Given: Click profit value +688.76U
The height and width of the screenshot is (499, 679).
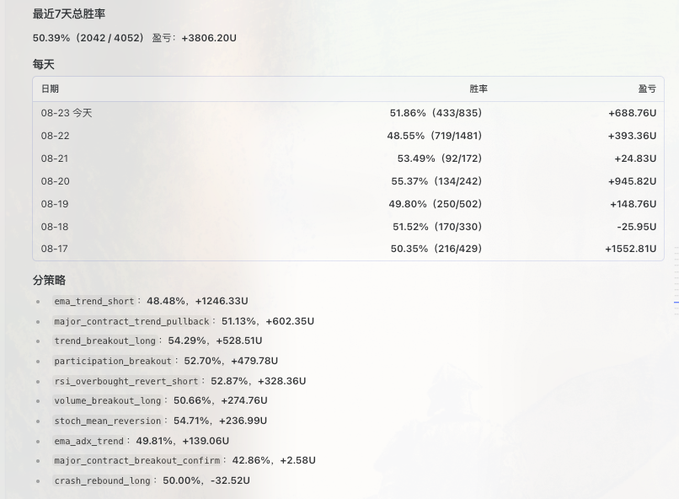Looking at the screenshot, I should click(632, 113).
